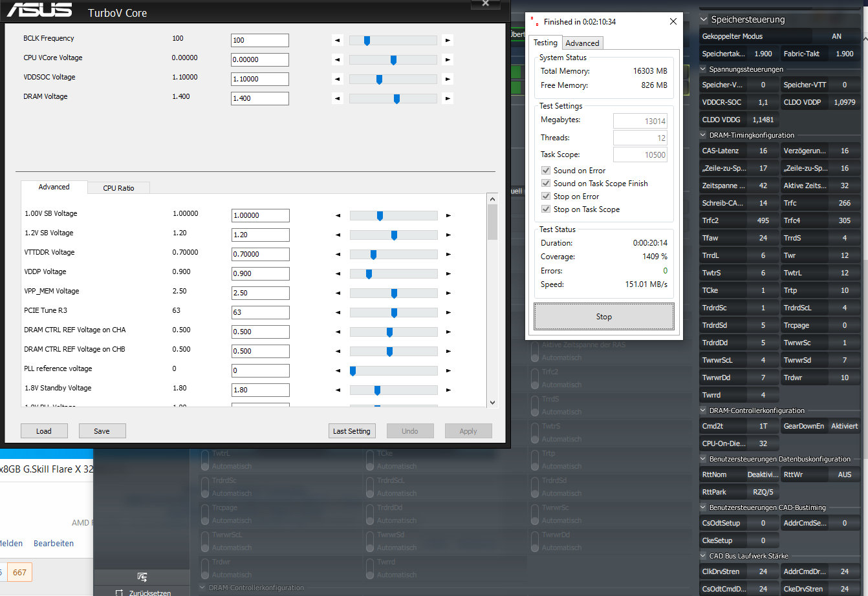Image resolution: width=868 pixels, height=596 pixels.
Task: Collapse the DRAM-Timingkonfiguration section
Action: click(x=704, y=135)
